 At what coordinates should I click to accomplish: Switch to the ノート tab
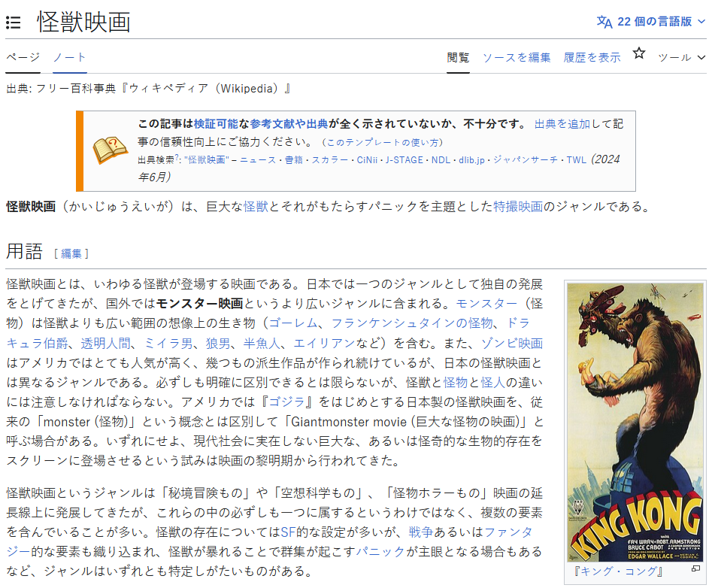tap(69, 57)
